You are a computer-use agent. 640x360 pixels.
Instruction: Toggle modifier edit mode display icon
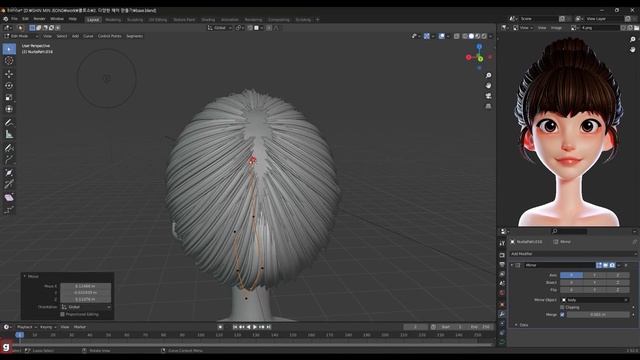599,265
